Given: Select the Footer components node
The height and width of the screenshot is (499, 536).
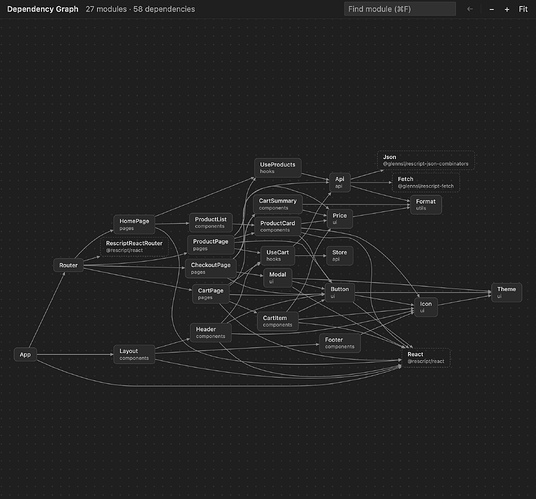Looking at the screenshot, I should 340,343.
